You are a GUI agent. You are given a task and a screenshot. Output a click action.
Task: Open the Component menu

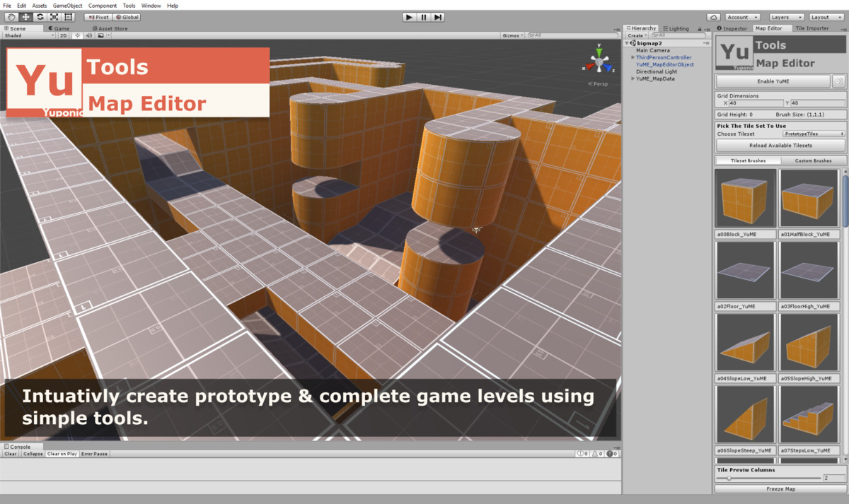coord(103,6)
